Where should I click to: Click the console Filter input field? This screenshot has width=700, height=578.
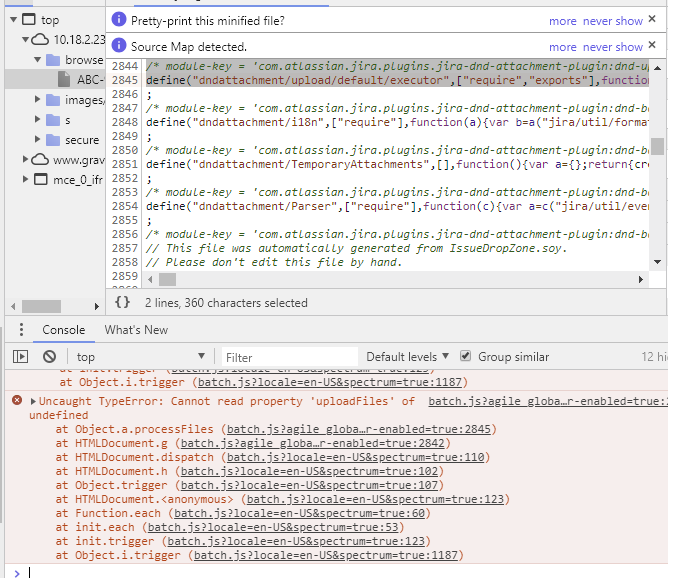point(290,357)
